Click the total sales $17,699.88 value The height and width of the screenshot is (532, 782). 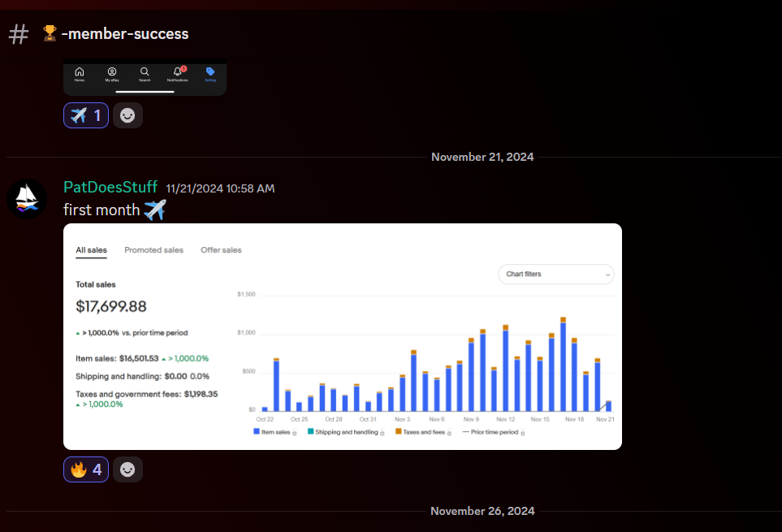[x=111, y=306]
